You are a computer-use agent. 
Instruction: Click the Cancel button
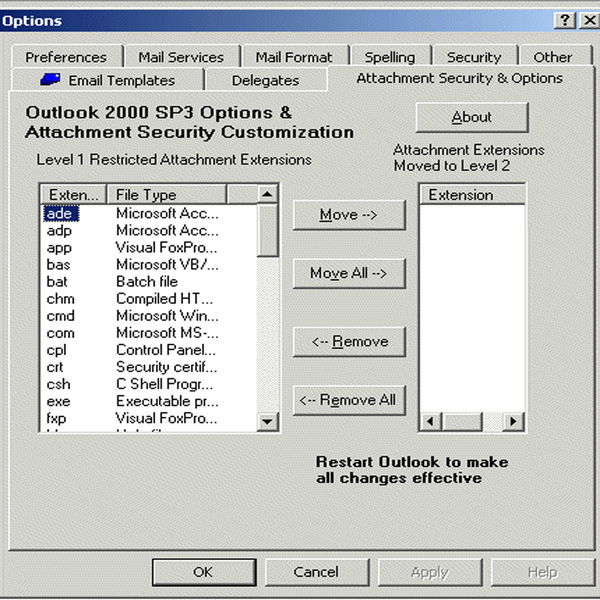317,572
